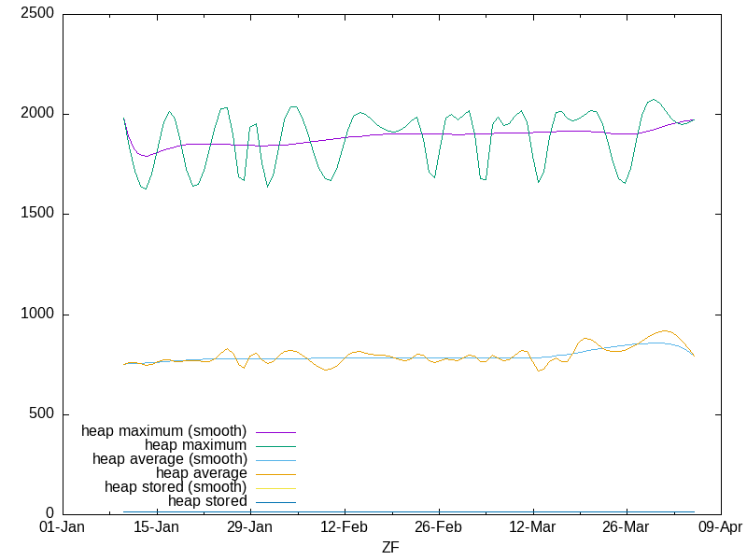This screenshot has width=747, height=560.
Task: Click the 'heap stored (smooth)' legend text
Action: pyautogui.click(x=176, y=487)
